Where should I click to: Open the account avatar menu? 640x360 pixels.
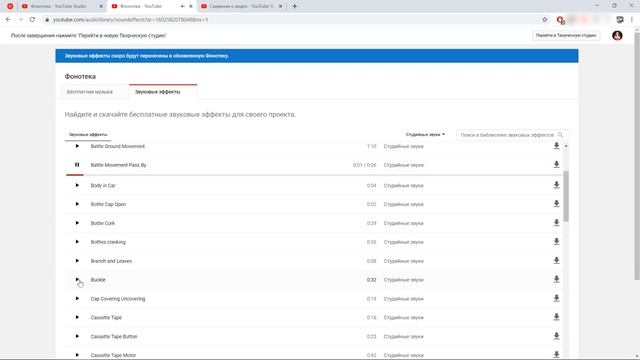click(x=617, y=36)
